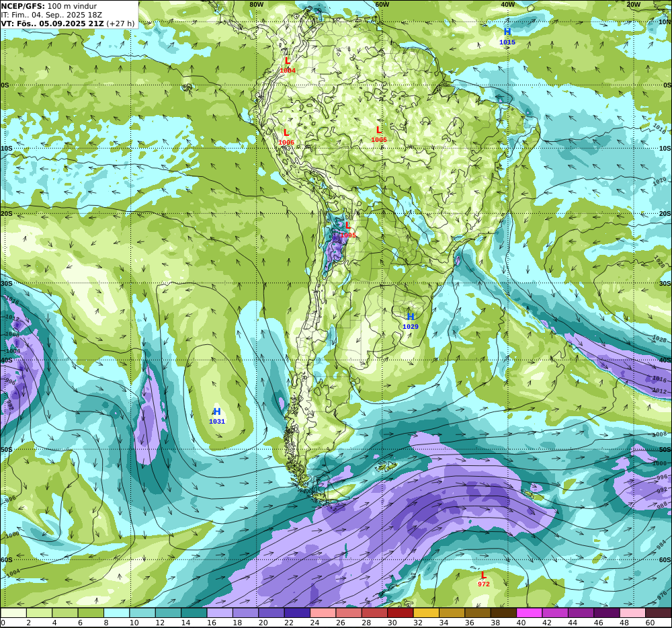The image size is (672, 628).
Task: Select the L 1004 low pressure marker
Action: point(288,65)
